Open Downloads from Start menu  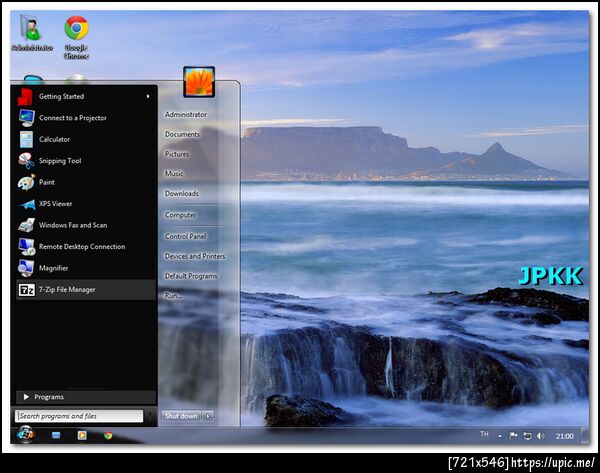(x=182, y=194)
